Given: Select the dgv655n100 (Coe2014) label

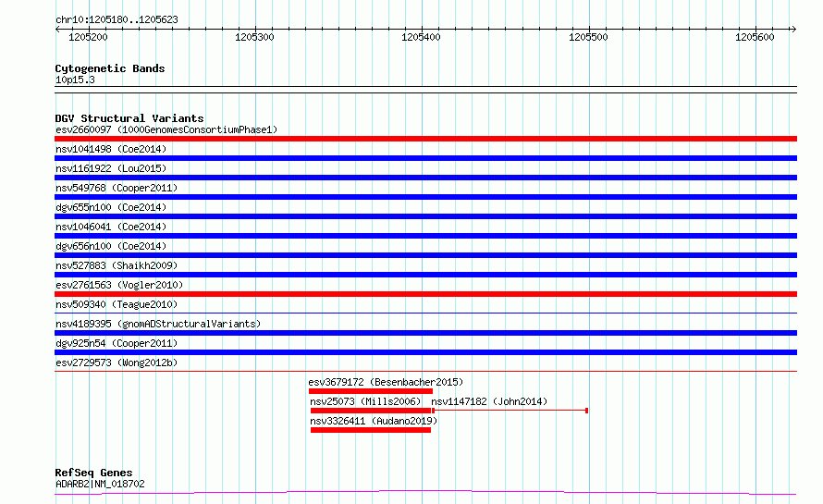Looking at the screenshot, I should 111,207.
